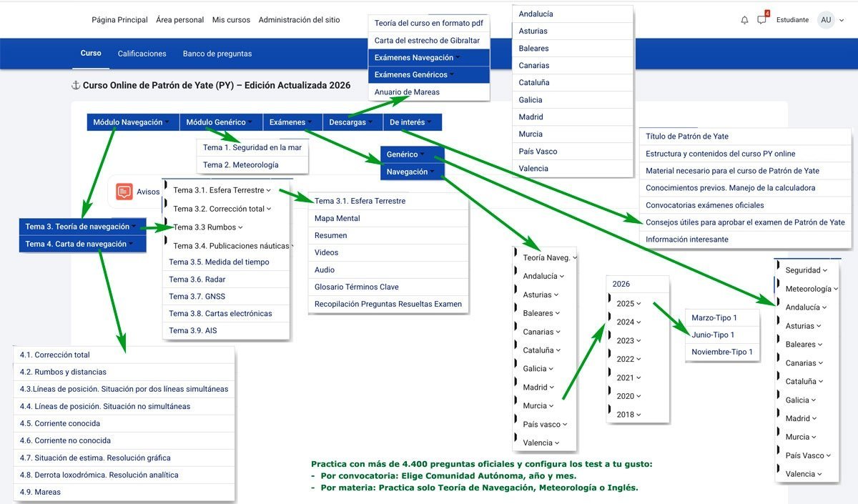
Task: Click the notifications bell icon
Action: [x=744, y=20]
